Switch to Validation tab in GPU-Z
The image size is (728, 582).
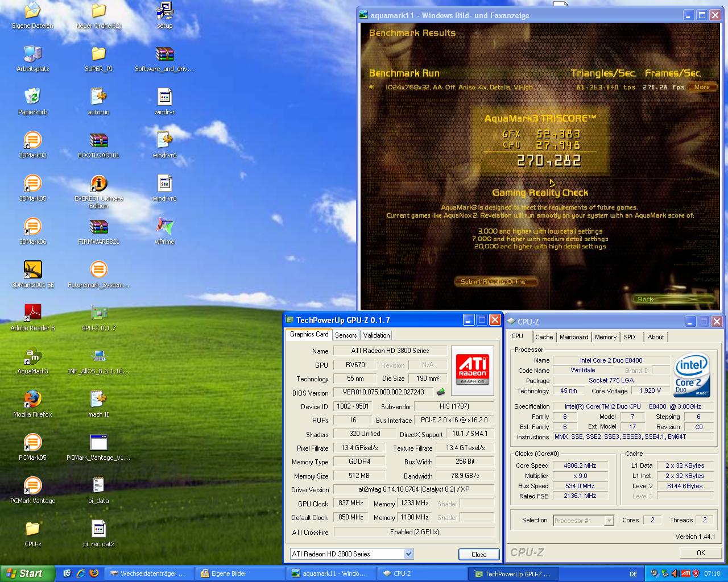coord(376,335)
